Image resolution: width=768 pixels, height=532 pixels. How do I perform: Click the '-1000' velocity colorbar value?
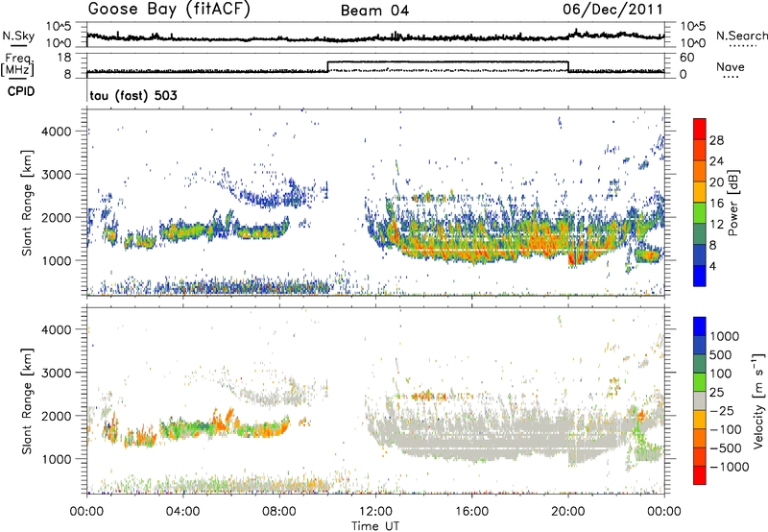pyautogui.click(x=730, y=467)
